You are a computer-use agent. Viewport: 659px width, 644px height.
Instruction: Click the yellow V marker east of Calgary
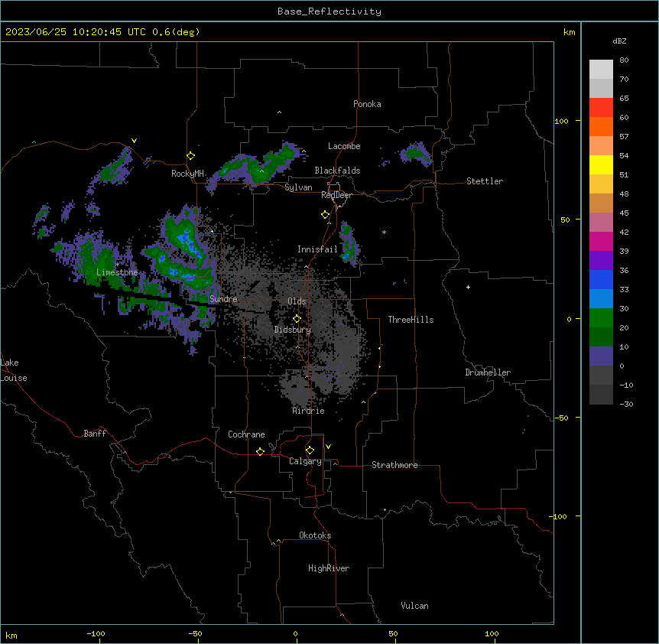(x=328, y=447)
